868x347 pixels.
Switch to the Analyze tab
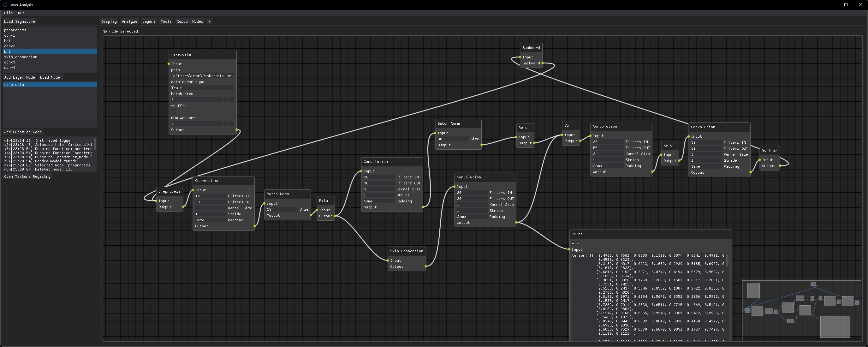[x=129, y=21]
